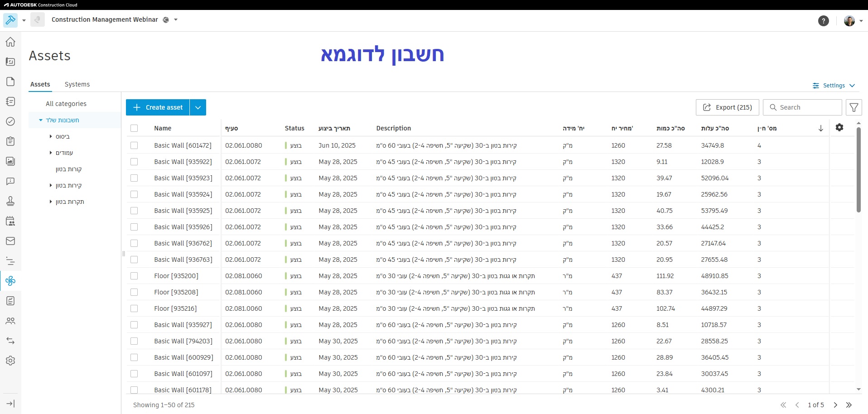This screenshot has height=414, width=868.
Task: Open the Schedule icon in the sidebar
Action: click(10, 261)
